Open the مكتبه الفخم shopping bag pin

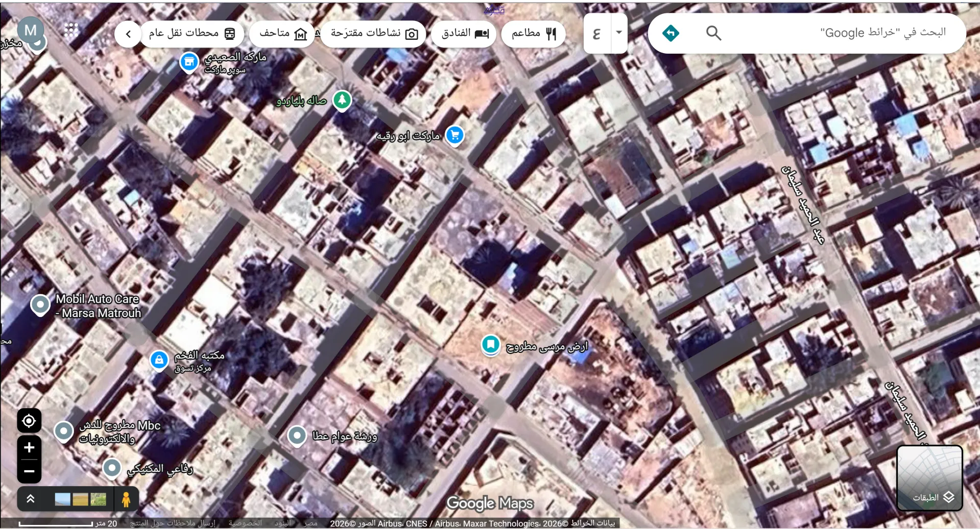tap(159, 361)
